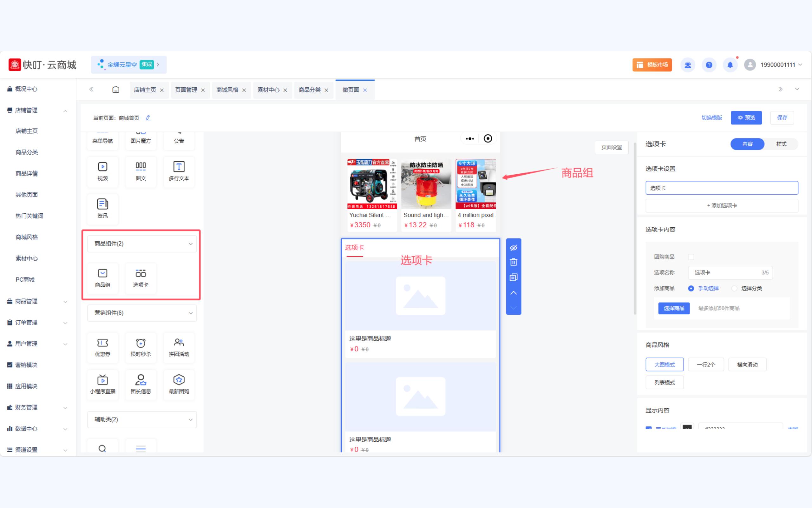The image size is (812, 508).
Task: Select the 选择分类 radio option
Action: click(x=734, y=288)
